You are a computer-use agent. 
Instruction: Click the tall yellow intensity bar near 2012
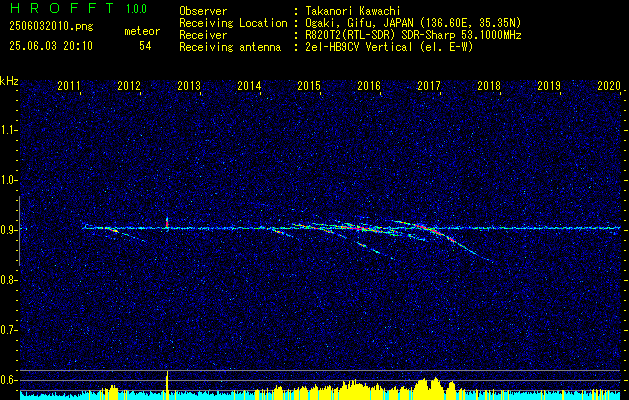(167, 385)
